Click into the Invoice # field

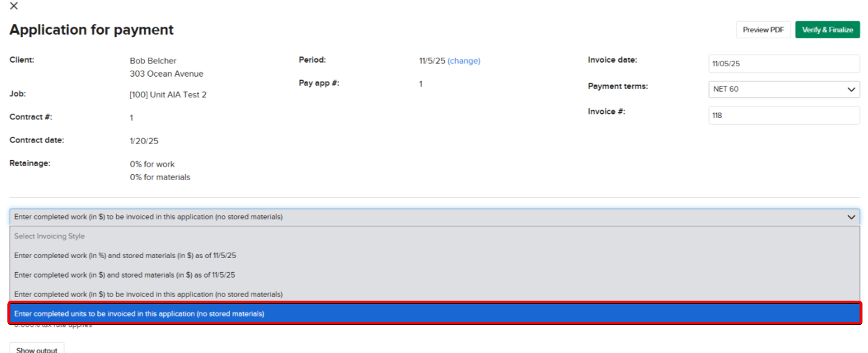pyautogui.click(x=783, y=115)
